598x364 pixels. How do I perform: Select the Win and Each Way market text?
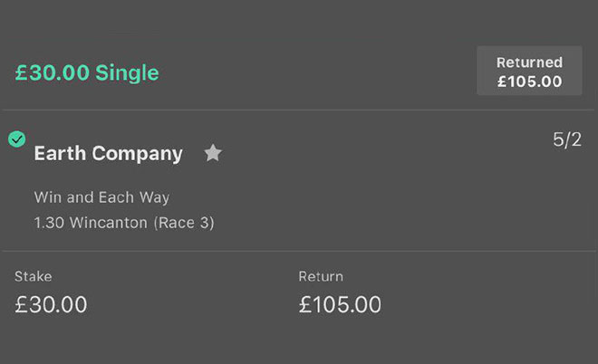(x=101, y=196)
